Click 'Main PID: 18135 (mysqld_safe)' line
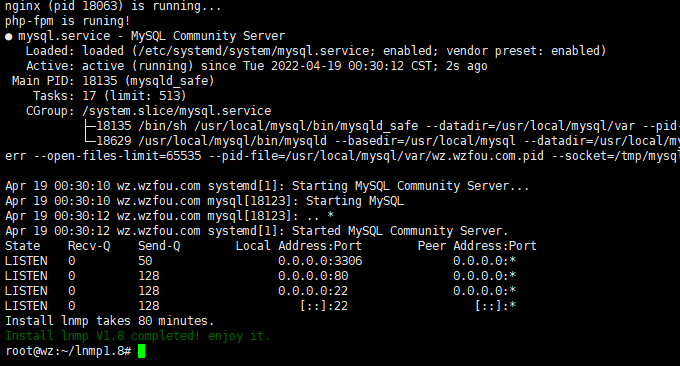 click(113, 81)
